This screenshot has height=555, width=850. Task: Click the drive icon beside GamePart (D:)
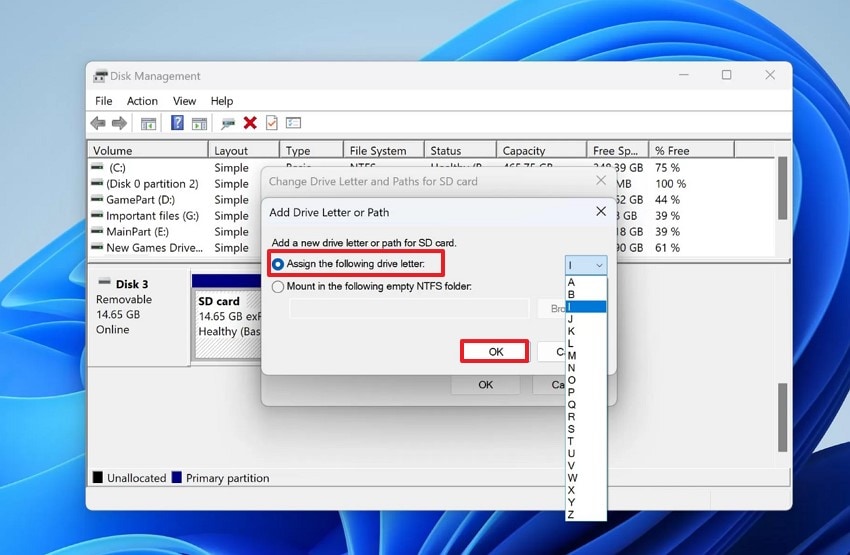coord(98,199)
